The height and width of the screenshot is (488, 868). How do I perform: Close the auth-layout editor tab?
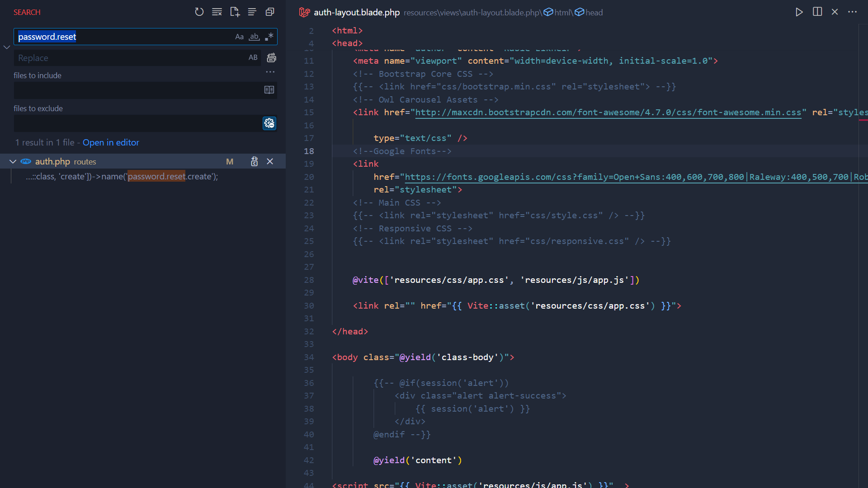(835, 12)
